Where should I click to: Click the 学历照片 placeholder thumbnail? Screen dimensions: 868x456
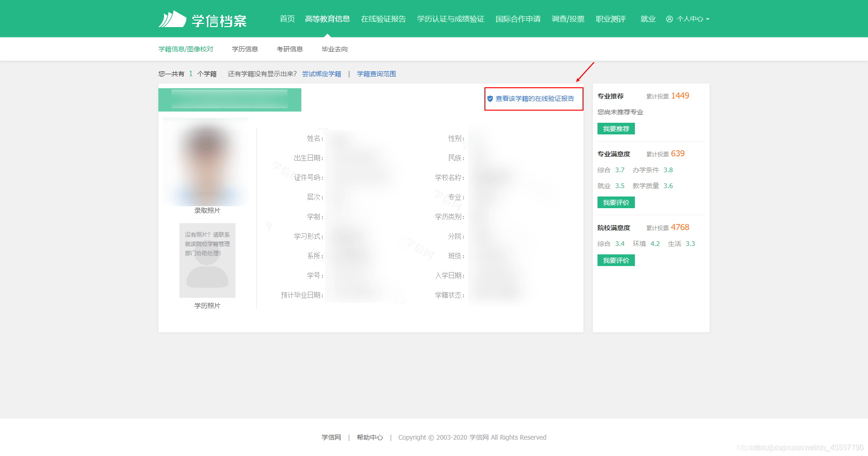click(207, 260)
